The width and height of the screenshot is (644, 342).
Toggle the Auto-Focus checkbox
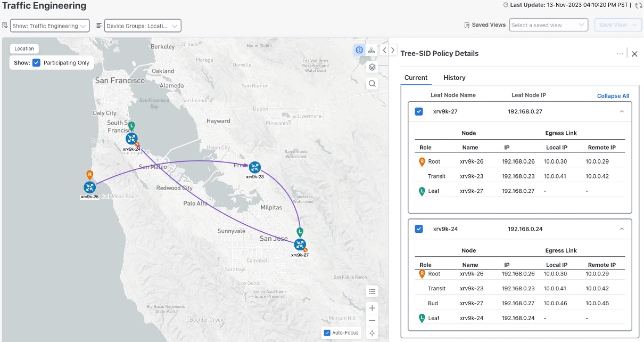click(x=327, y=333)
